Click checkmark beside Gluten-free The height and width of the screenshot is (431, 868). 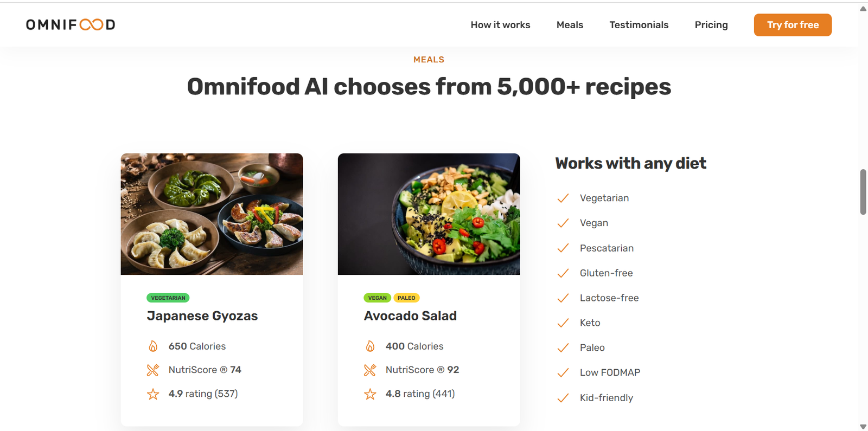coord(563,273)
